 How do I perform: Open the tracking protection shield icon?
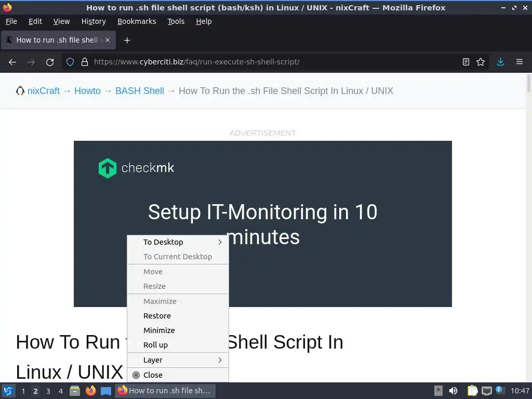pos(70,62)
